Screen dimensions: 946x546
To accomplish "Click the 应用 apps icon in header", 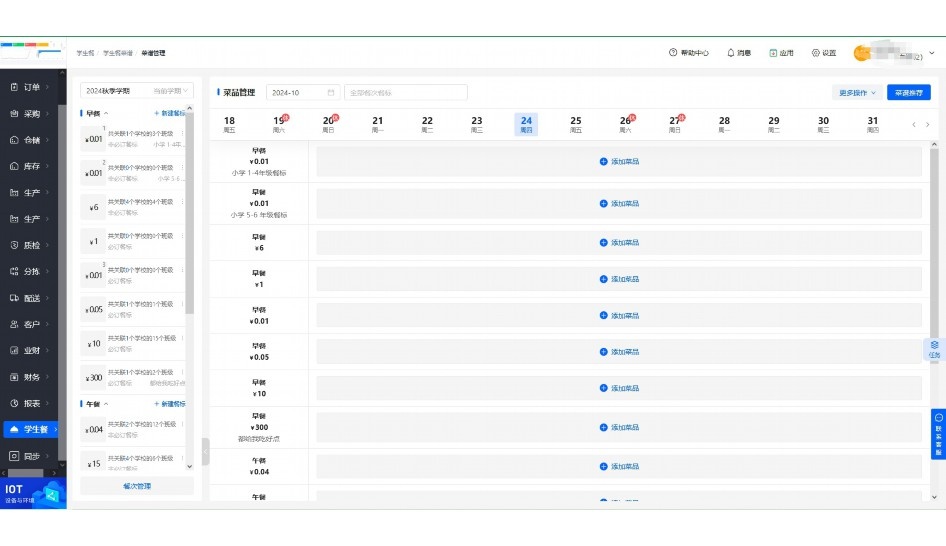I will (x=773, y=53).
